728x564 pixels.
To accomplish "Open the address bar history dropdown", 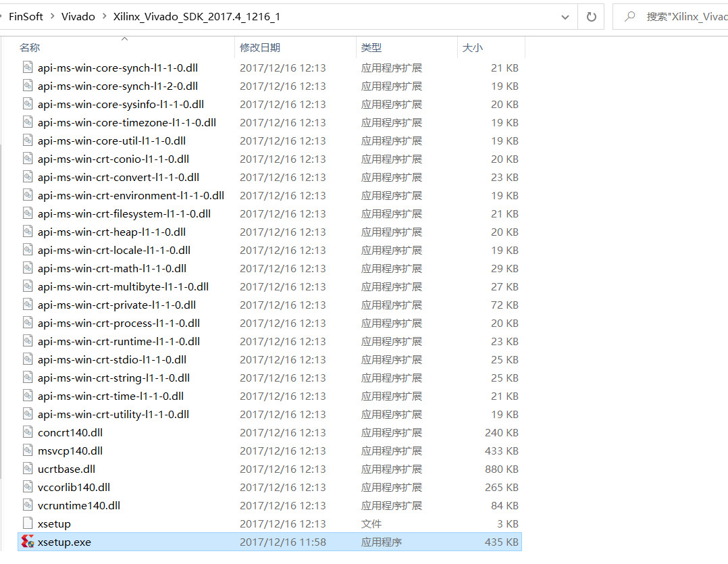I will pos(565,17).
